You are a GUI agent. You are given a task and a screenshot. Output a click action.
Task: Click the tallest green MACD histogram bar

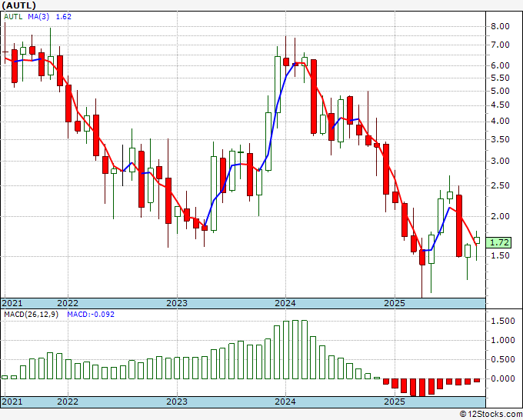pyautogui.click(x=295, y=349)
